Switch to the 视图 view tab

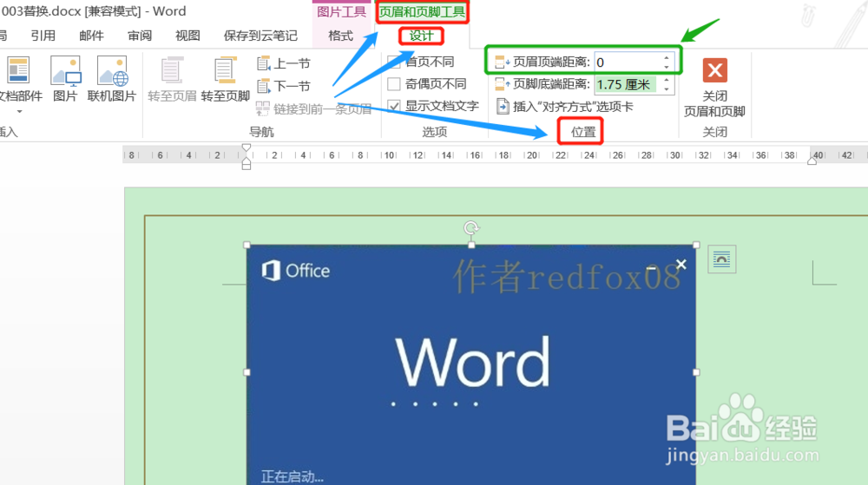(x=187, y=36)
